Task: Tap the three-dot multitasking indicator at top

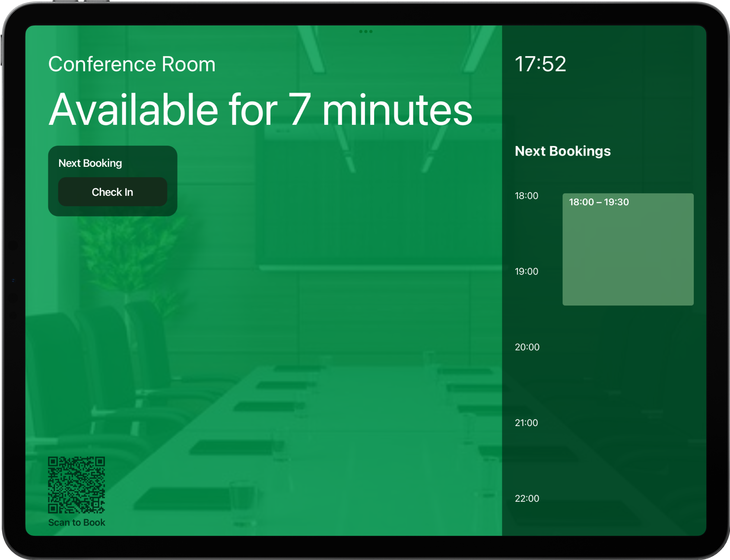Action: coord(365,32)
